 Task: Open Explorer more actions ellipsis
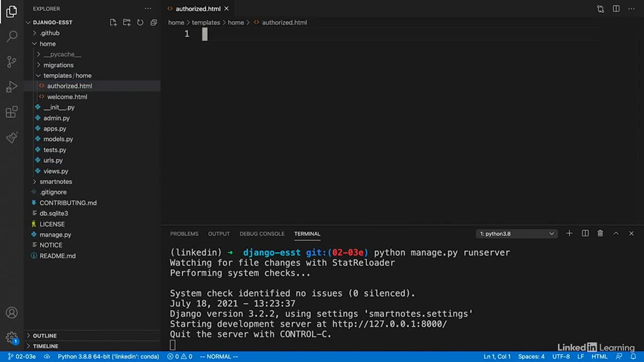coord(148,9)
